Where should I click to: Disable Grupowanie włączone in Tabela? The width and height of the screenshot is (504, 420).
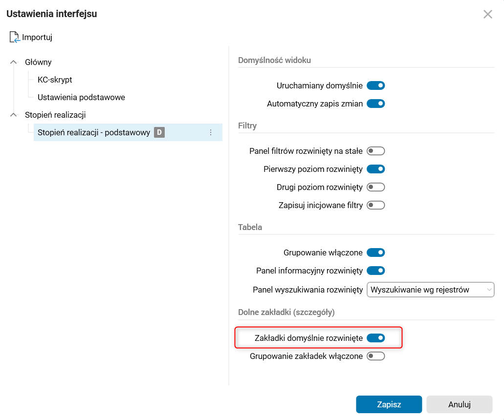coord(375,253)
